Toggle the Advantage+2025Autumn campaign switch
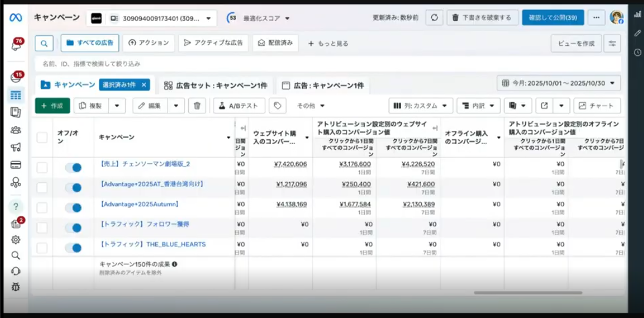 pos(74,207)
